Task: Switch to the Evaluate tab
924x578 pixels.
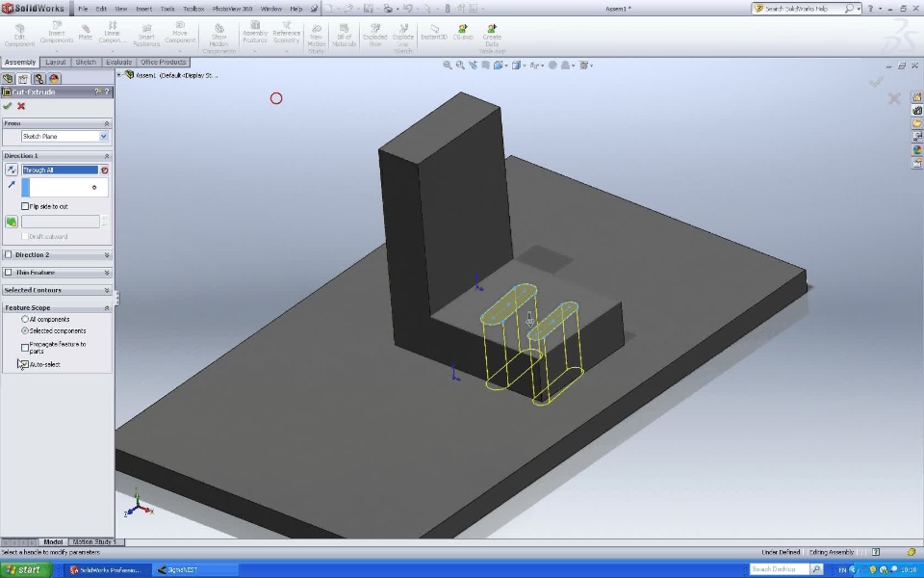Action: click(x=118, y=62)
